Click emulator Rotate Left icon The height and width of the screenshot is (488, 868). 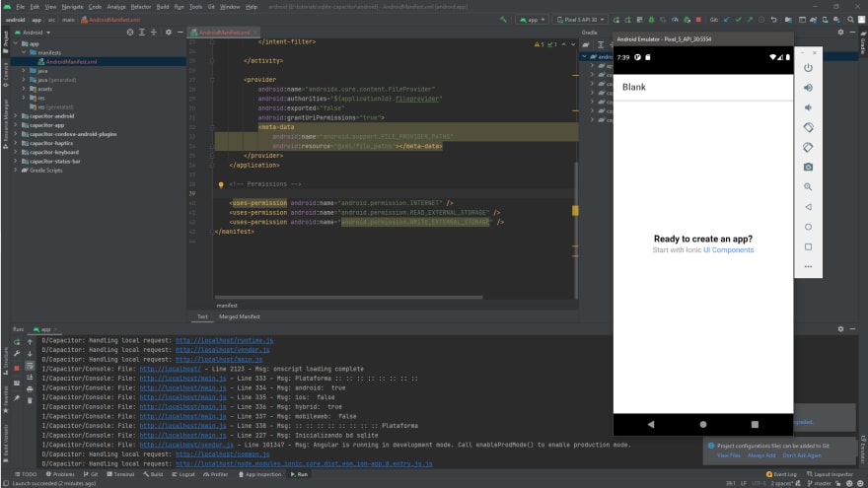tap(808, 127)
